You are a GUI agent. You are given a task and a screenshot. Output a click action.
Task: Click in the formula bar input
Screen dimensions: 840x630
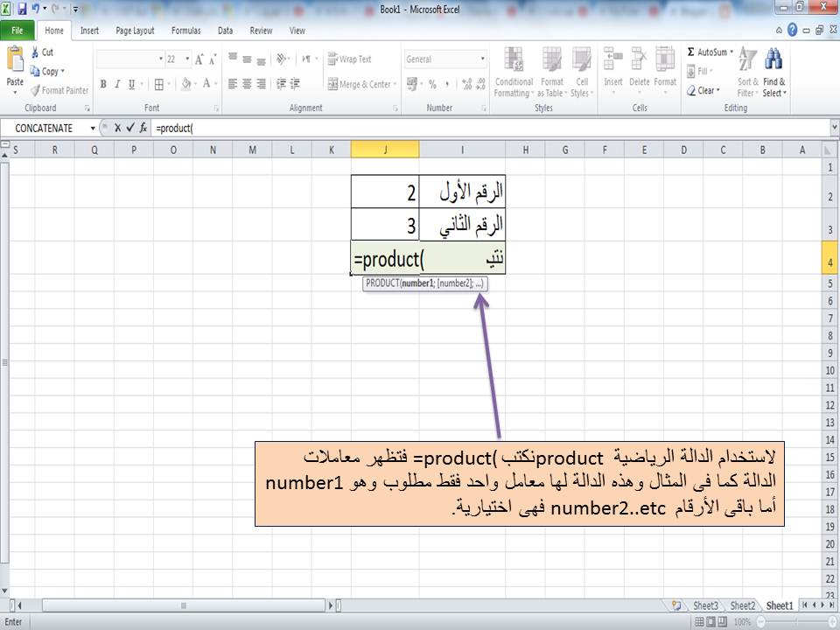pos(490,128)
